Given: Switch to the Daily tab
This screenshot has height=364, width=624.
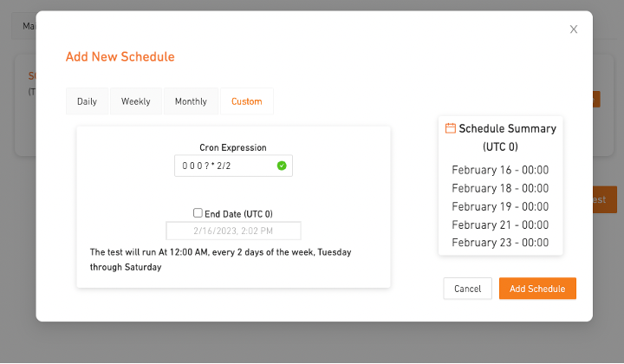Looking at the screenshot, I should click(87, 101).
